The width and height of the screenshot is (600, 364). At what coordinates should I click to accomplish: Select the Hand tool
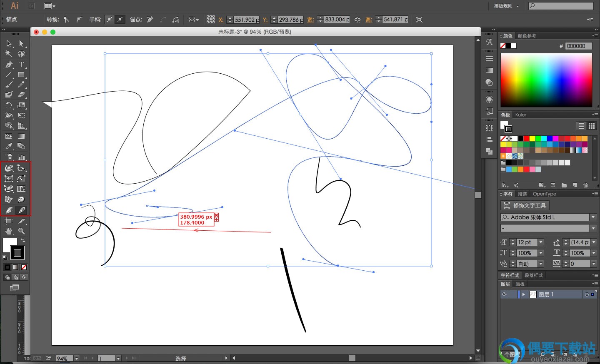click(x=9, y=231)
